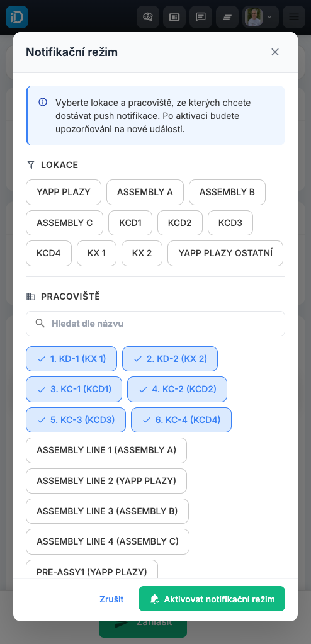This screenshot has height=644, width=311.
Task: Click the filter icon next to LOKACE
Action: [30, 165]
